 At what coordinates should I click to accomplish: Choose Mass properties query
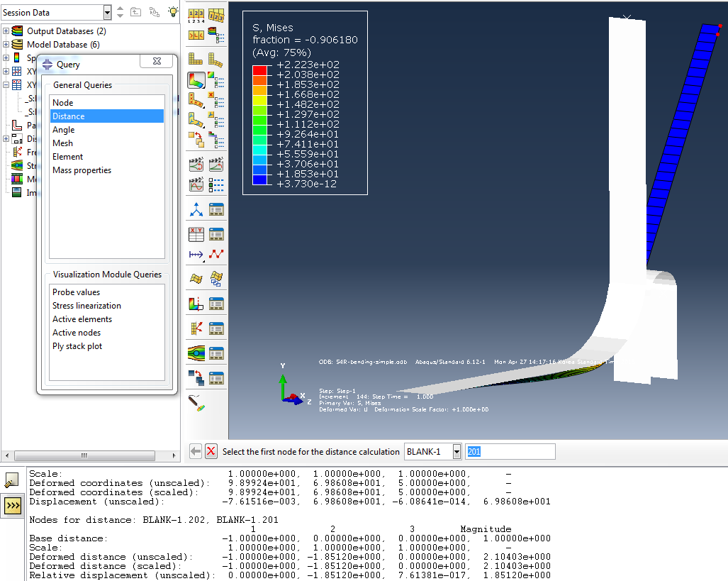(82, 170)
